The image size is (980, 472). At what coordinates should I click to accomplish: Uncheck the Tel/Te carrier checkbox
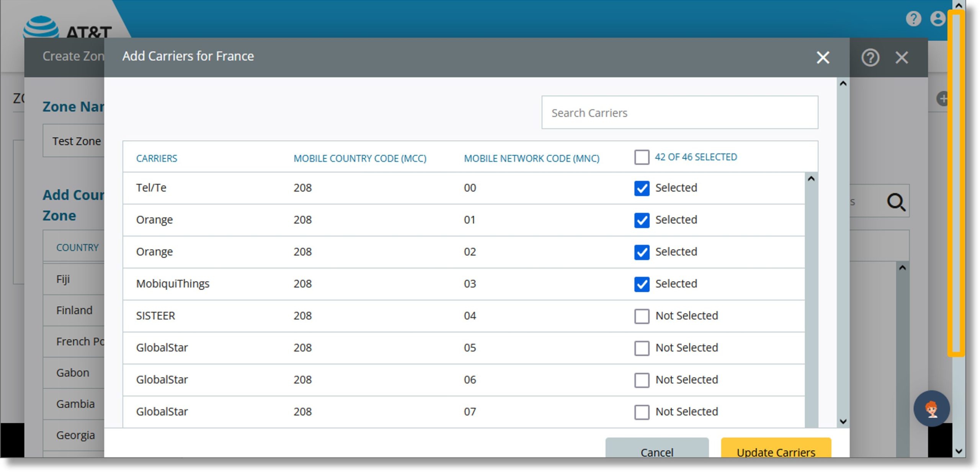coord(642,188)
